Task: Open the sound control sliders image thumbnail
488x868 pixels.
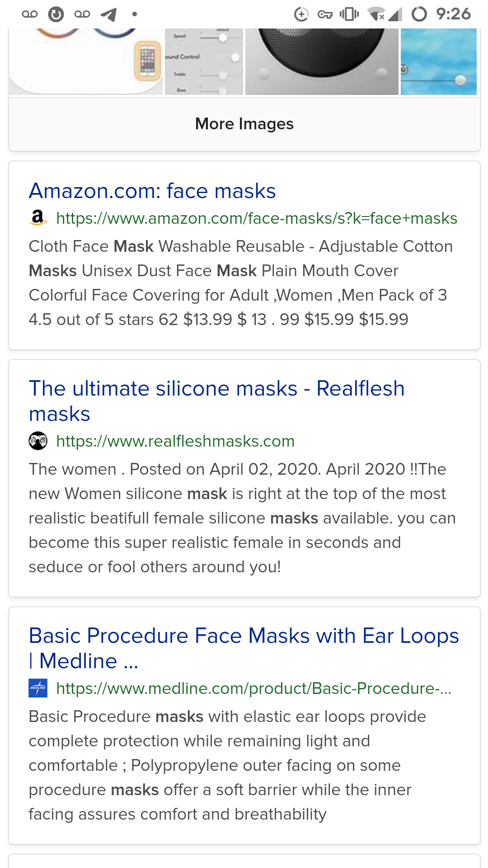Action: pyautogui.click(x=204, y=61)
